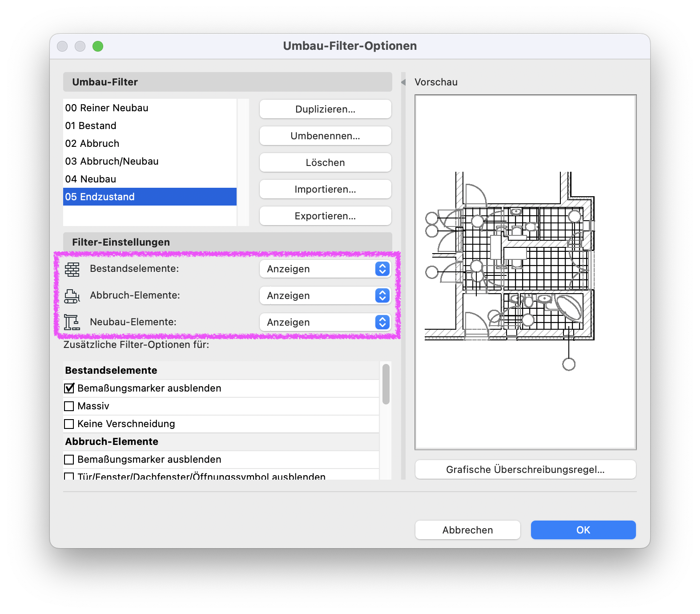Select the 00 Reiner Neubau filter
The width and height of the screenshot is (700, 614).
point(150,108)
